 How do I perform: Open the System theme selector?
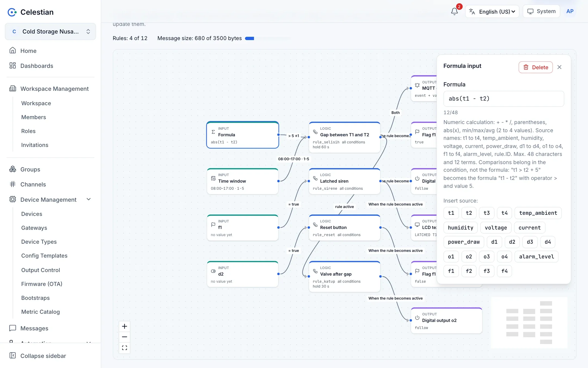[x=541, y=11]
